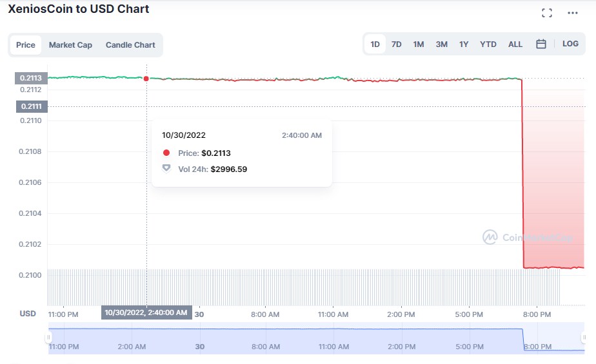
Task: Open the three-dot more options menu
Action: click(x=572, y=13)
